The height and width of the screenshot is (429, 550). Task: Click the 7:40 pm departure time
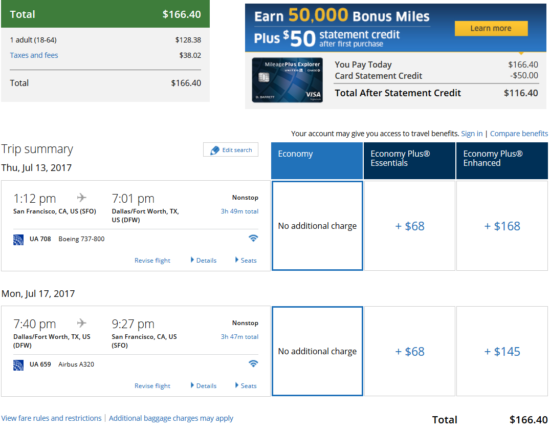(x=34, y=324)
